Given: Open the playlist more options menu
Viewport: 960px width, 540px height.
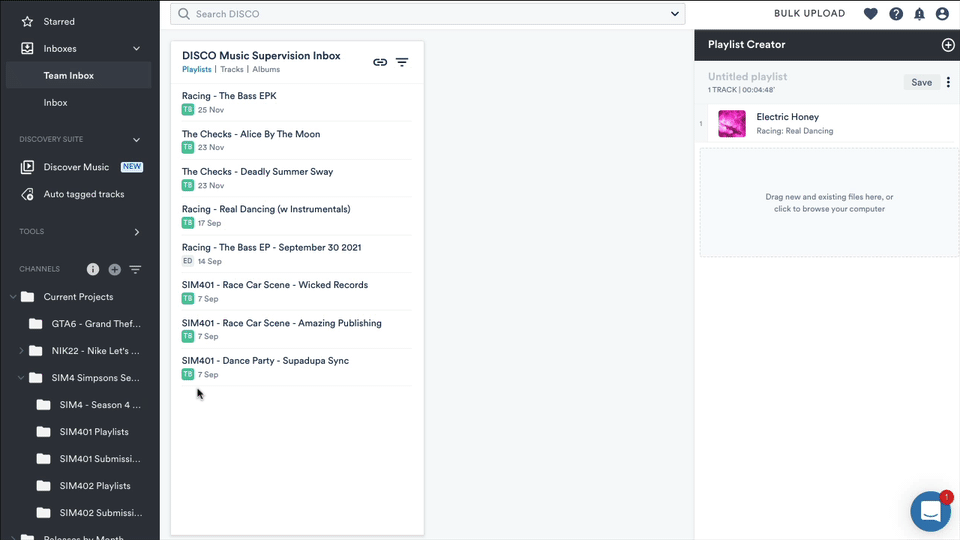Looking at the screenshot, I should point(948,83).
